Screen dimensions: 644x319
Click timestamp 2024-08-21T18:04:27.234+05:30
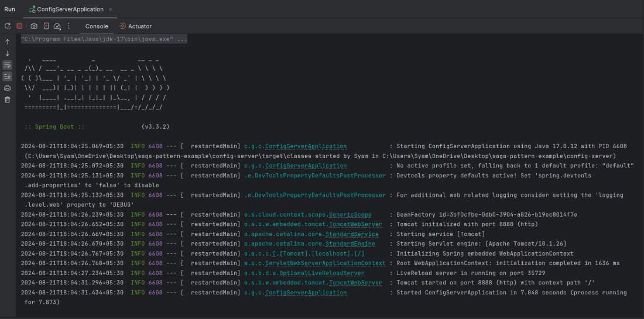click(x=72, y=273)
